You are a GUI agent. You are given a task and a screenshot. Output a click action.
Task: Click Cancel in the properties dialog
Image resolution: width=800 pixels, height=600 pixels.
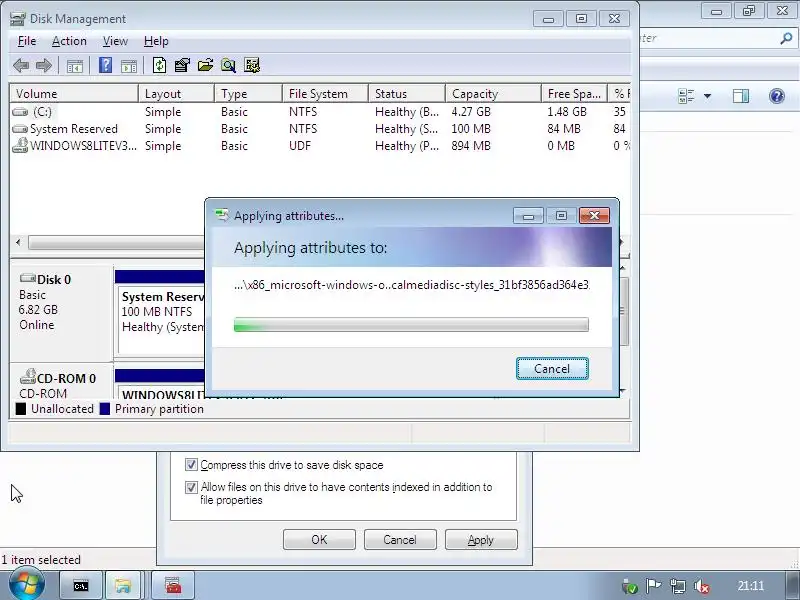pos(400,539)
